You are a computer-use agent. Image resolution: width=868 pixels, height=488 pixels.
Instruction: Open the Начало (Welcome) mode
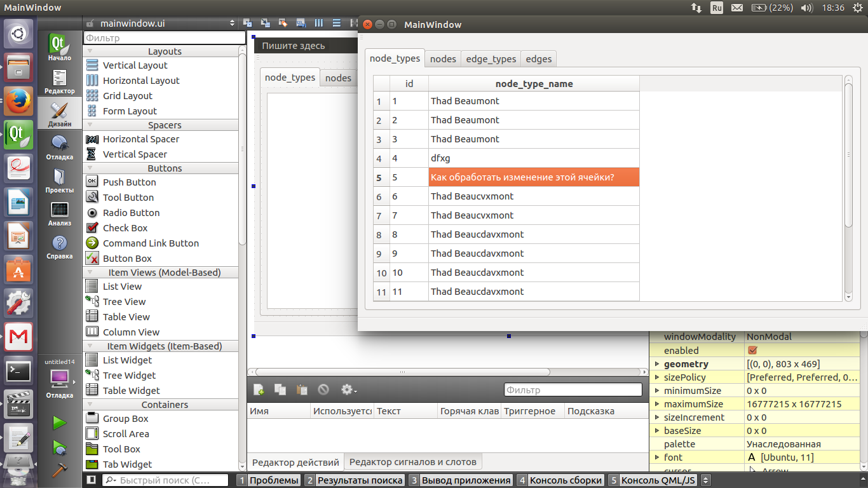coord(59,48)
